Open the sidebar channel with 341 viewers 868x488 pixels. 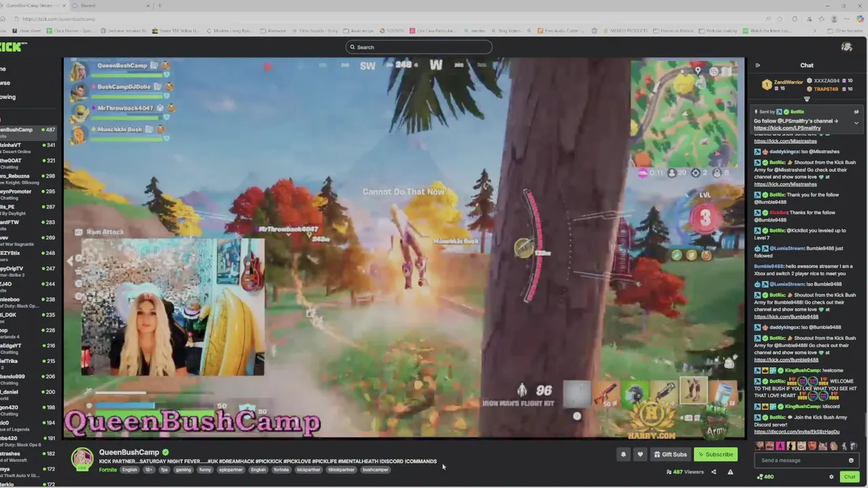point(28,147)
